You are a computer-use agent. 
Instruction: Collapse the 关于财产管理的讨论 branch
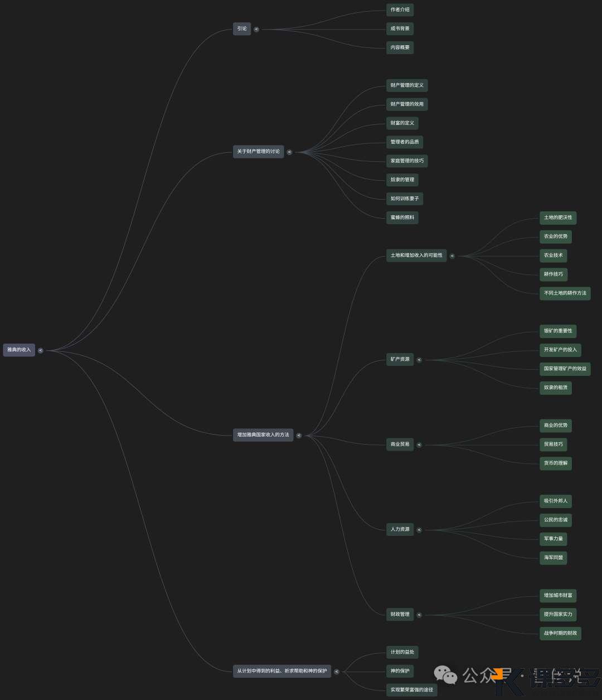(x=289, y=152)
